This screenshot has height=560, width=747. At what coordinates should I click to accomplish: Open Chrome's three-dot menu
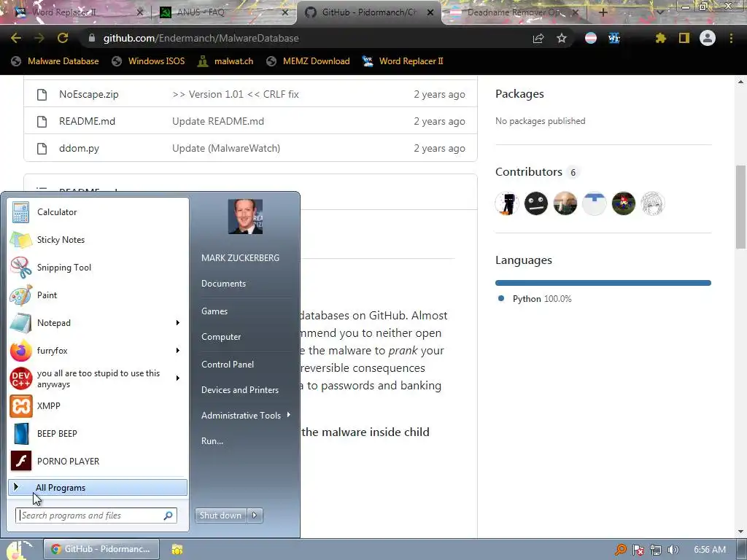click(731, 38)
